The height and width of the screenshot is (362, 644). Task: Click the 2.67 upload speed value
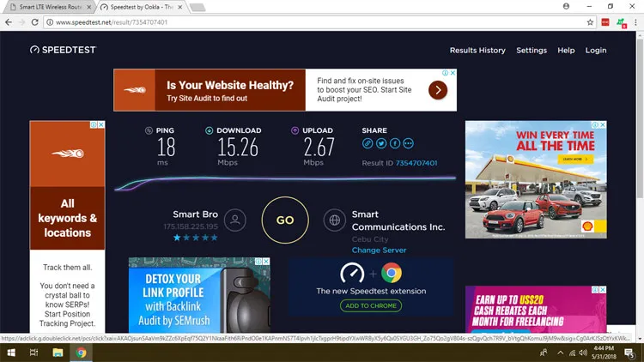click(319, 147)
